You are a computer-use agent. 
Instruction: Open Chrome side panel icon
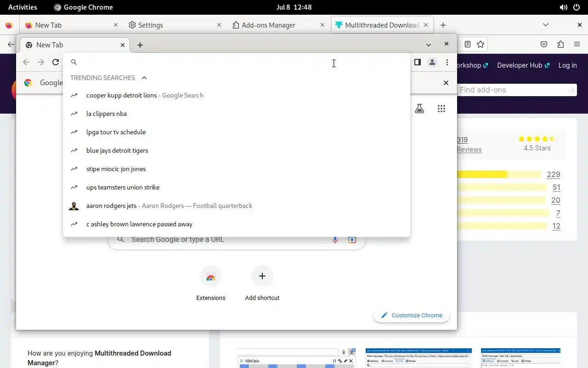click(x=417, y=62)
